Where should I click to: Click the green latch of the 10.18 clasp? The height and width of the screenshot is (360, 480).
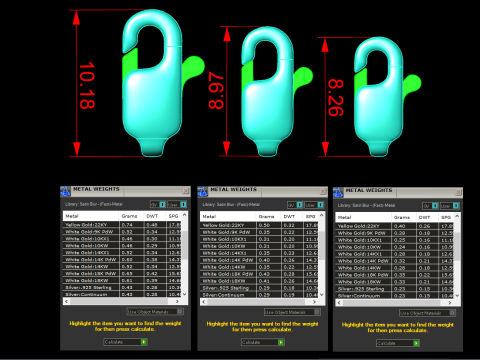[193, 67]
